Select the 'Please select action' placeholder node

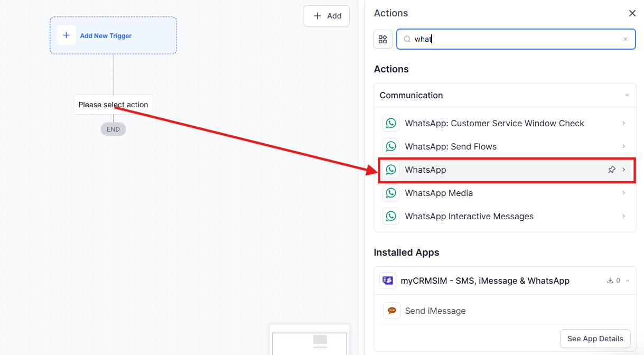click(x=113, y=105)
